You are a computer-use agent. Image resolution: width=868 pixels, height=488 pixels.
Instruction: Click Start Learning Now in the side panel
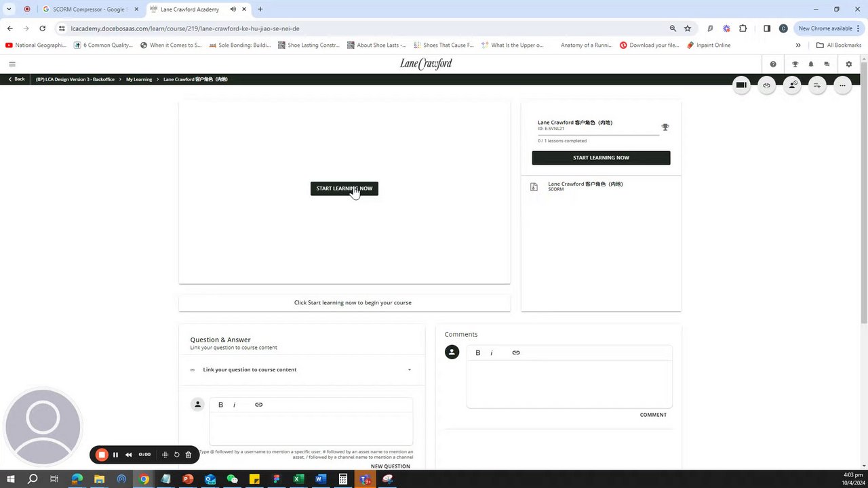tap(601, 158)
